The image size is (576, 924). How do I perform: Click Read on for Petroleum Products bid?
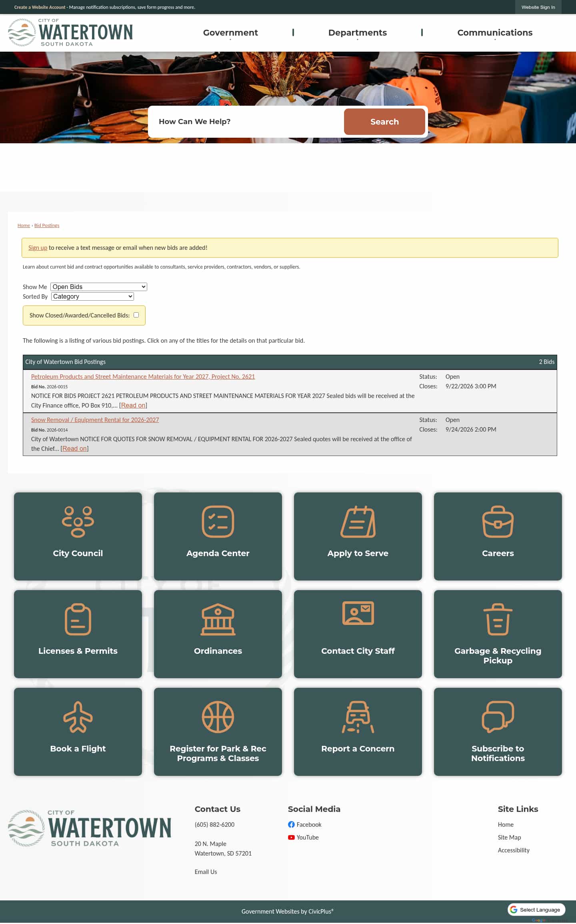click(x=133, y=406)
